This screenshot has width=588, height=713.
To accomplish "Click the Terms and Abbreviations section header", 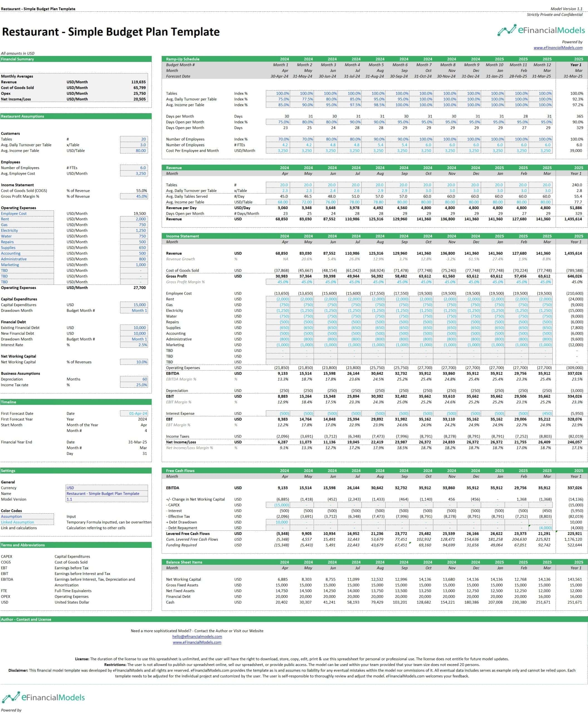I will click(x=75, y=545).
